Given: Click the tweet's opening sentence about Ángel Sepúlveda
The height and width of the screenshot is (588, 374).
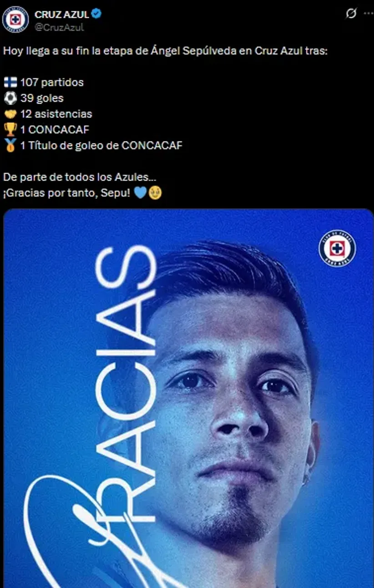Looking at the screenshot, I should tap(165, 51).
